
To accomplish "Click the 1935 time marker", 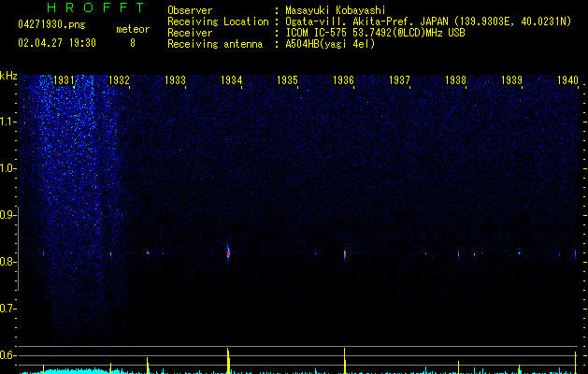I will click(287, 80).
